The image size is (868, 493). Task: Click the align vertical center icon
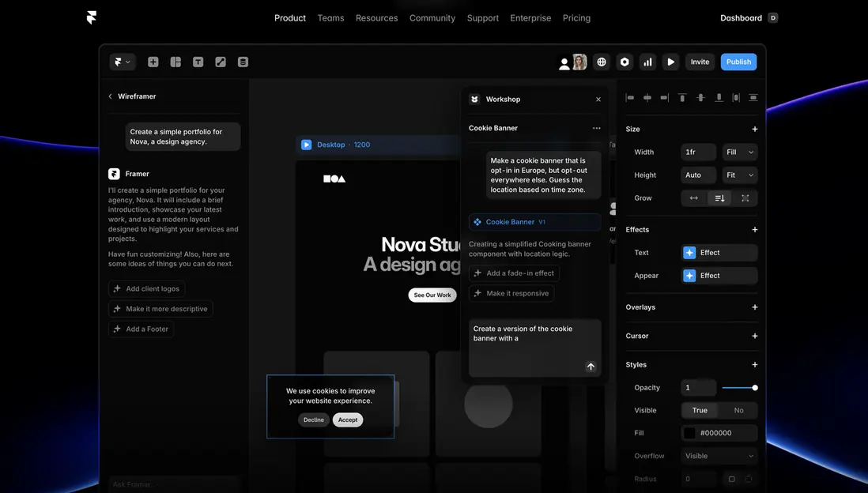[x=700, y=97]
